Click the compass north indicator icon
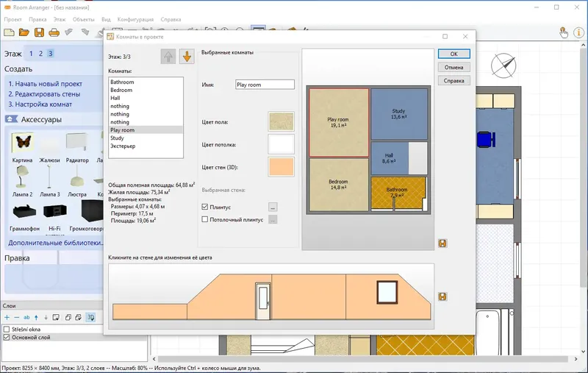588x373 pixels. point(503,65)
